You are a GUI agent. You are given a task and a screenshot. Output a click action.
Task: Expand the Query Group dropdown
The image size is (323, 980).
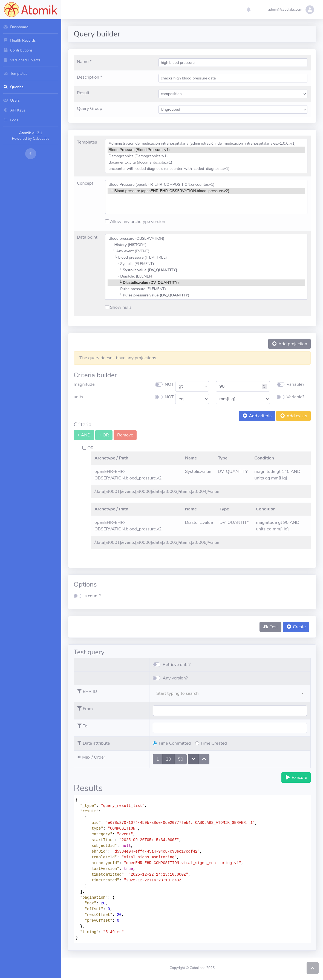[233, 110]
